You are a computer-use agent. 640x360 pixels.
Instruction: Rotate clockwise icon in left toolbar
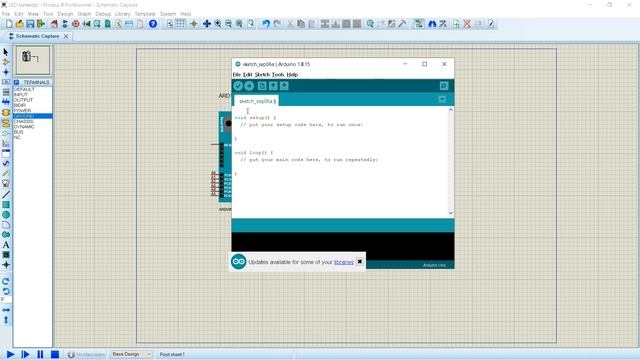tap(6, 281)
